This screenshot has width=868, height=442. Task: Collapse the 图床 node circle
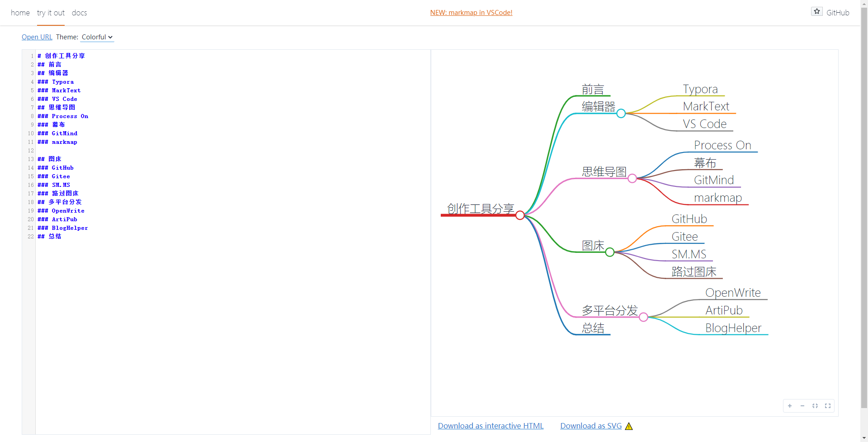tap(610, 252)
